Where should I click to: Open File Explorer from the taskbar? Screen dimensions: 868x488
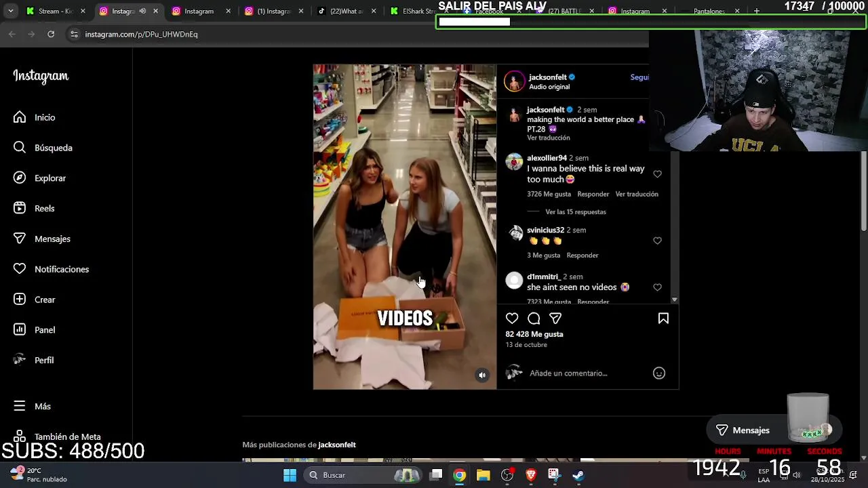483,475
